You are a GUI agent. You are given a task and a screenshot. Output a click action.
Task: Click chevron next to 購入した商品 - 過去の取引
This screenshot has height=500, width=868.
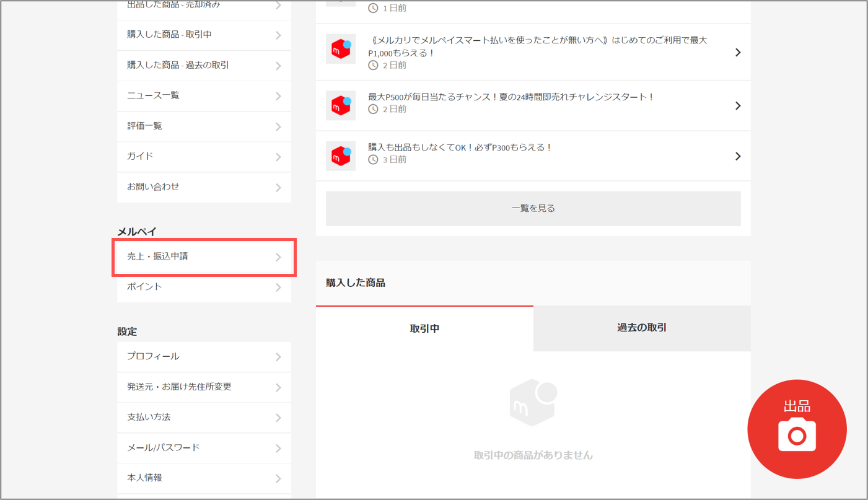pyautogui.click(x=278, y=66)
